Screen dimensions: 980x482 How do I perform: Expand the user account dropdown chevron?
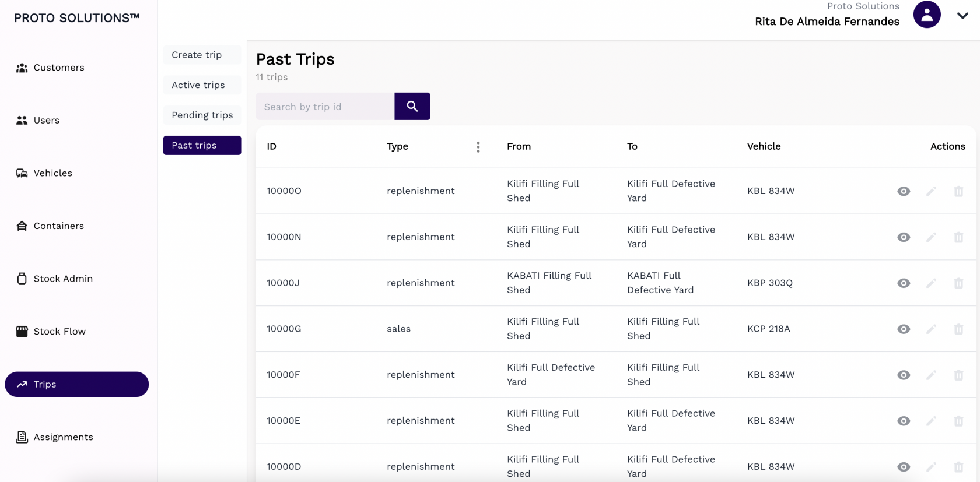[x=963, y=16]
